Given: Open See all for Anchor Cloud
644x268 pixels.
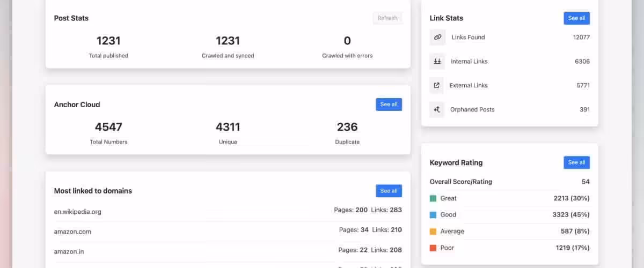Looking at the screenshot, I should pos(389,105).
